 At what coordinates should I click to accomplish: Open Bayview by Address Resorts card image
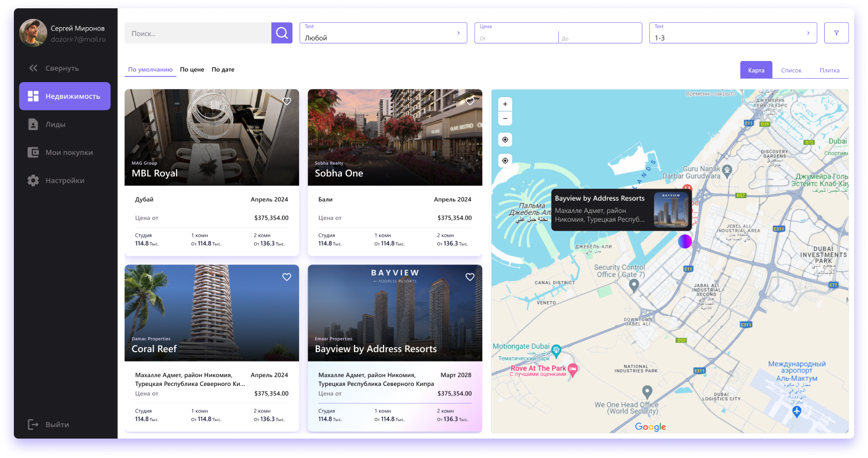pyautogui.click(x=395, y=313)
